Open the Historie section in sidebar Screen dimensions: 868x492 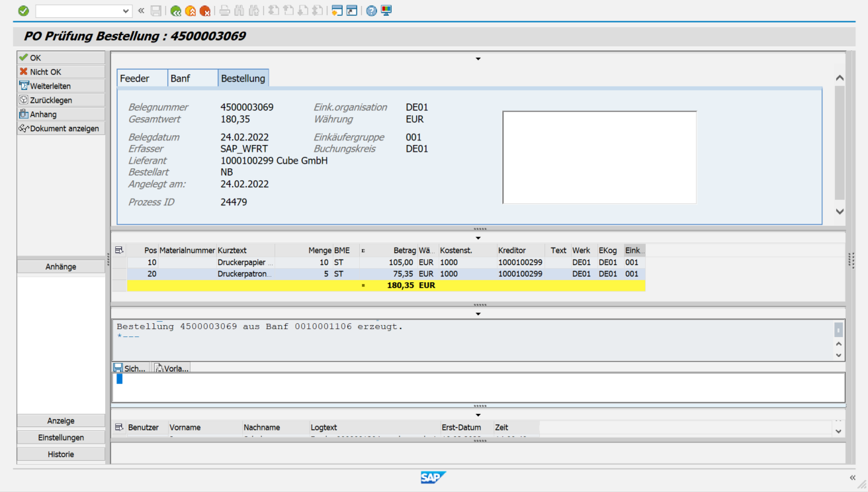[x=61, y=454]
